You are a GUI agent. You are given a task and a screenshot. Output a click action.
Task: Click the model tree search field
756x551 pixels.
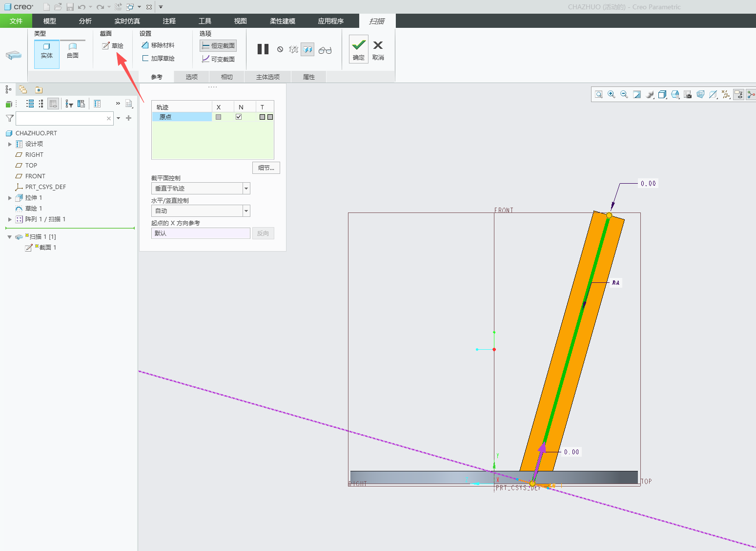point(64,118)
